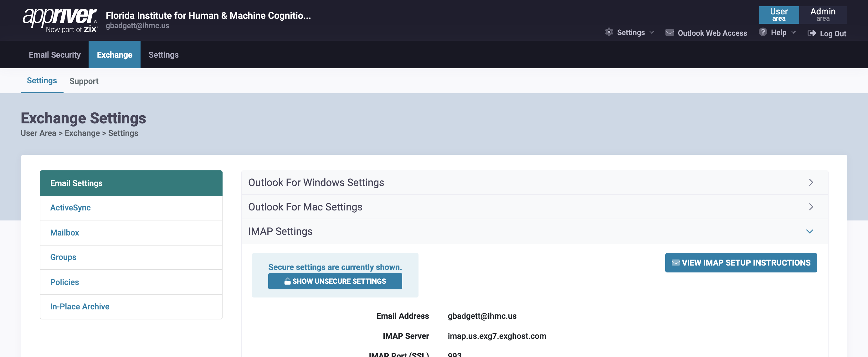The width and height of the screenshot is (868, 357).
Task: Open Outlook For Windows Settings section
Action: 534,182
